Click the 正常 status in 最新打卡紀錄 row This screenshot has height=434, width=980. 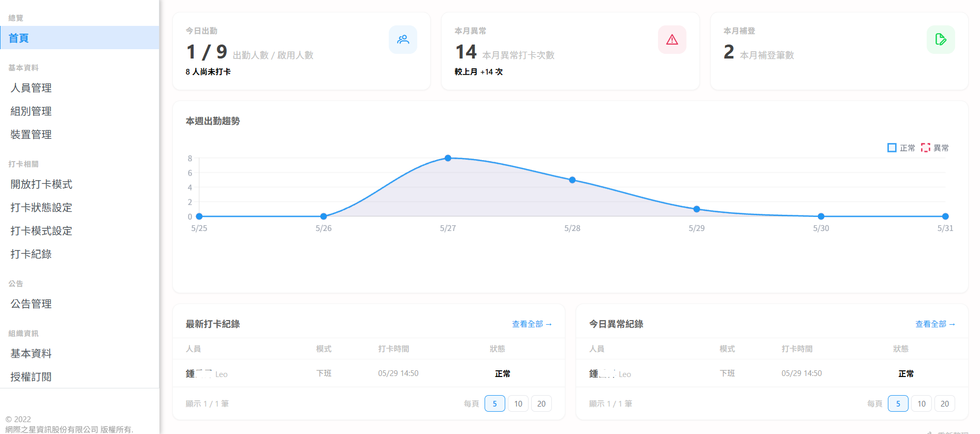tap(503, 373)
